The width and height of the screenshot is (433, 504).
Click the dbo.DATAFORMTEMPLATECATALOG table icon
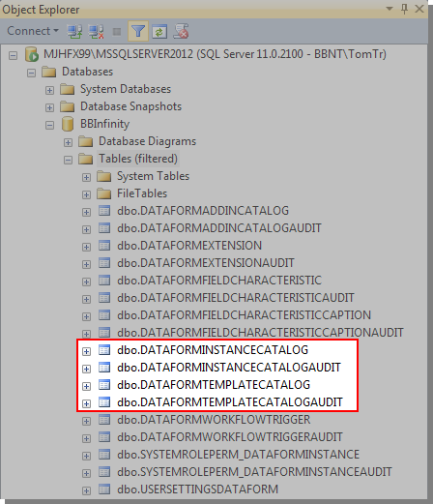click(x=104, y=384)
